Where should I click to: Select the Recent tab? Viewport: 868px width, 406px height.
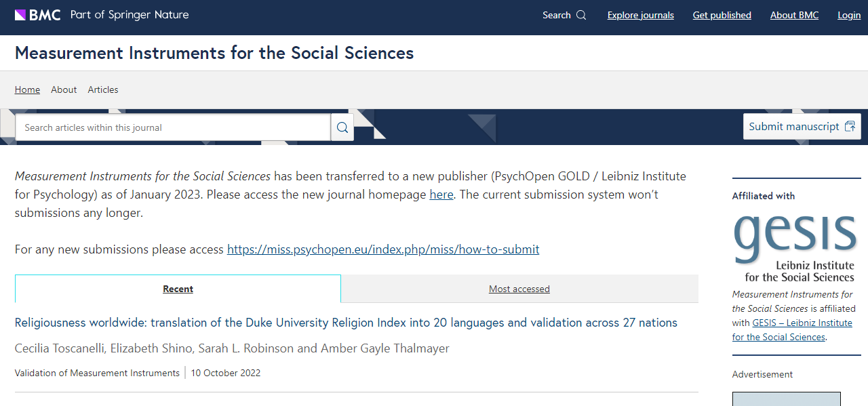pyautogui.click(x=178, y=289)
